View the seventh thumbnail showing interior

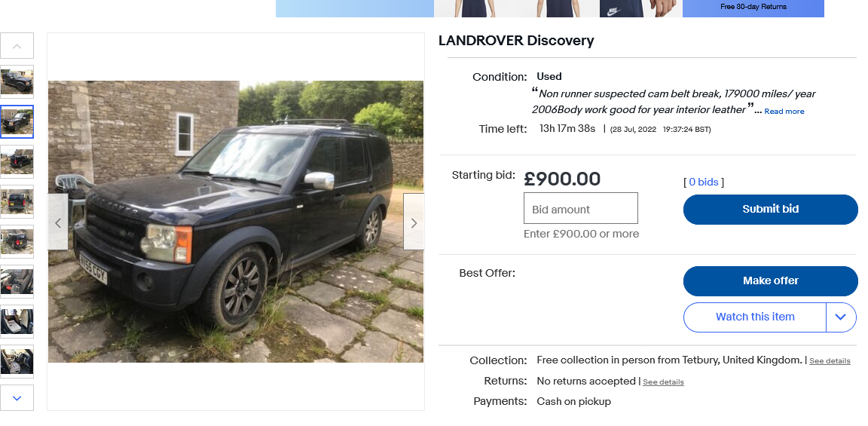(17, 321)
